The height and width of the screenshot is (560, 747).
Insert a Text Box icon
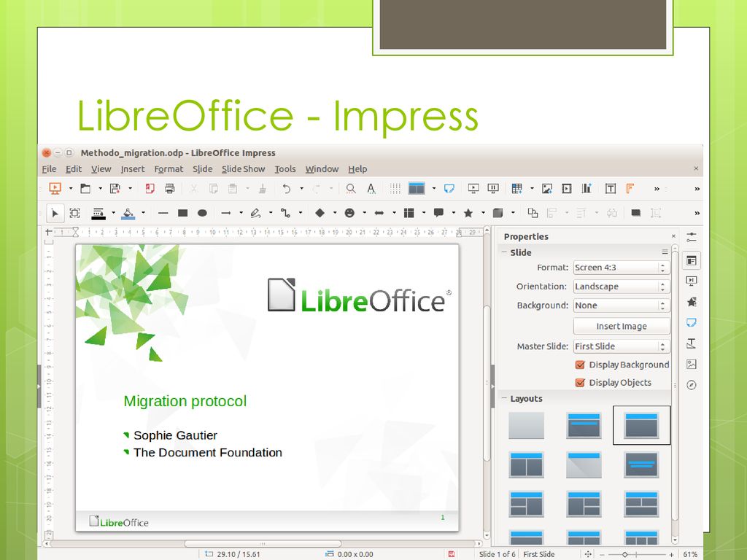tap(611, 189)
